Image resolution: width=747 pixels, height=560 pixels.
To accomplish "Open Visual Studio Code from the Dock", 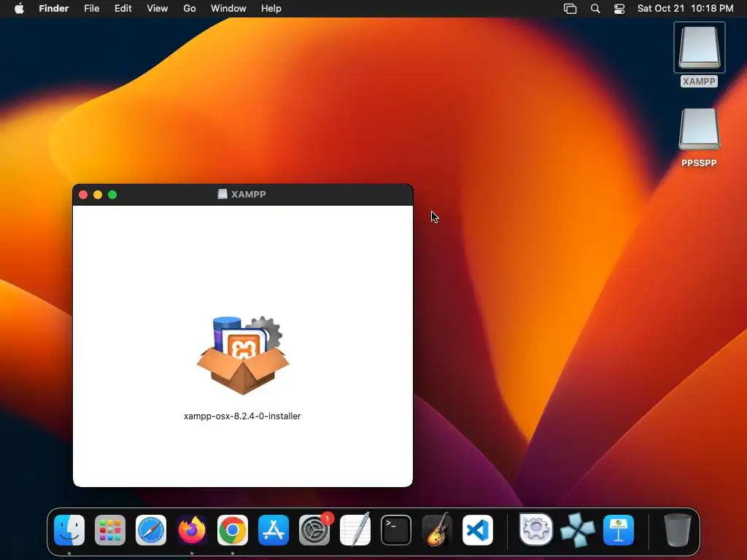I will point(478,530).
